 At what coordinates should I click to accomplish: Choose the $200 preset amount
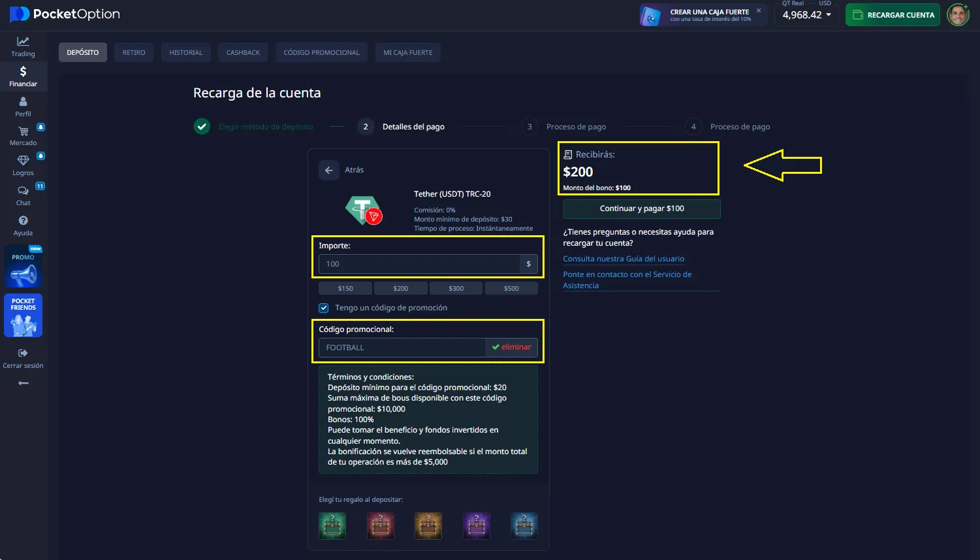[401, 288]
